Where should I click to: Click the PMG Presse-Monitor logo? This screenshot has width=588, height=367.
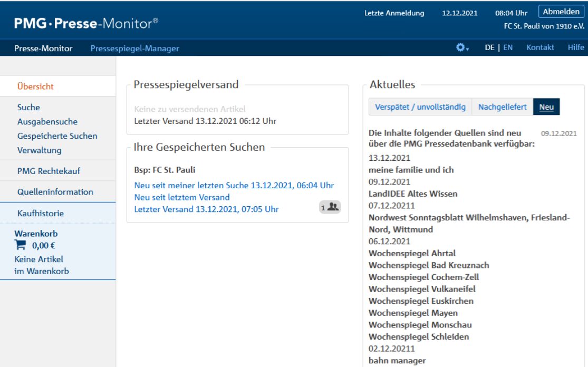tap(86, 23)
